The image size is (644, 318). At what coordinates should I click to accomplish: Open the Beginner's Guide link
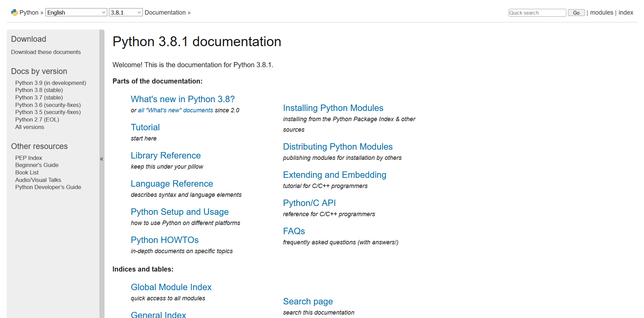(37, 165)
